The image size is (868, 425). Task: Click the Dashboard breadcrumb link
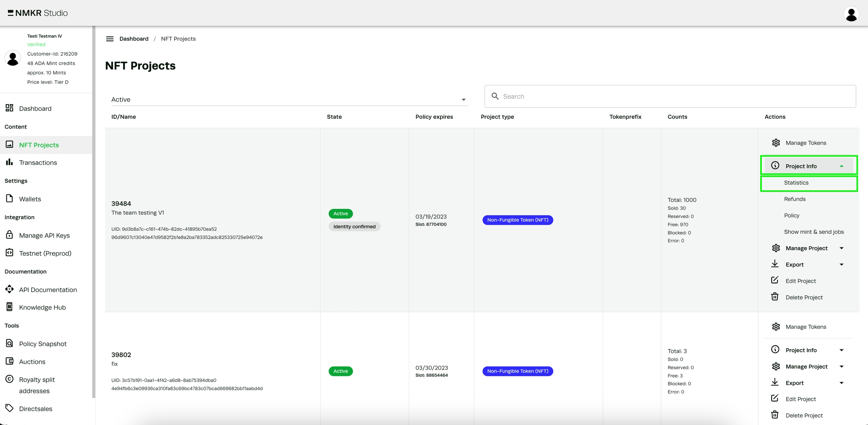coord(134,39)
